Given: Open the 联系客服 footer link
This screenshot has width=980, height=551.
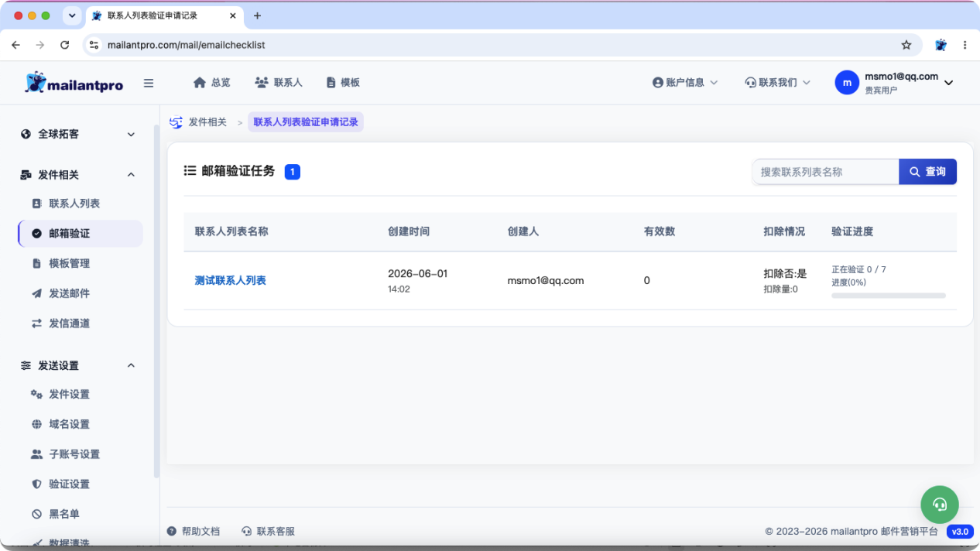Looking at the screenshot, I should [x=269, y=531].
